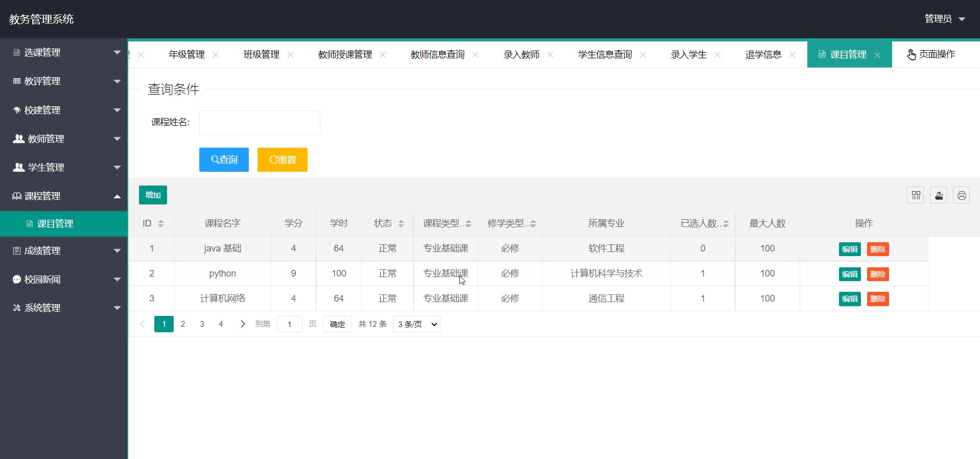Sort the table by 已选人数 column
The width and height of the screenshot is (980, 459).
(726, 224)
